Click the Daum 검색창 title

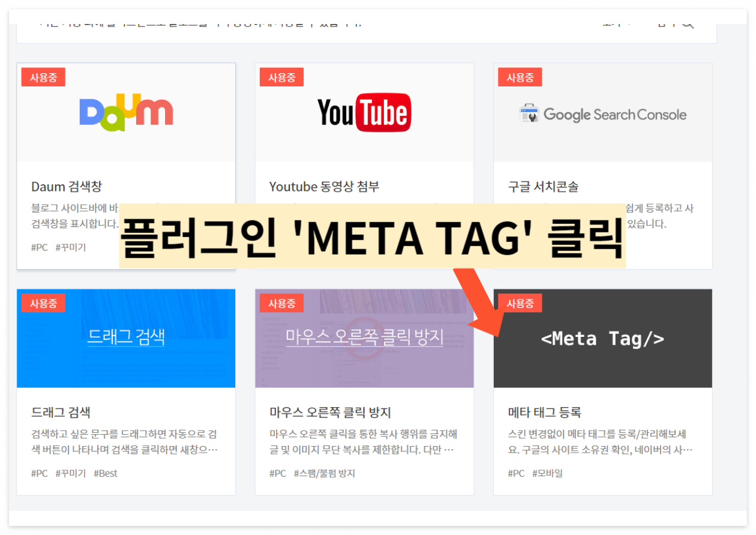[67, 187]
